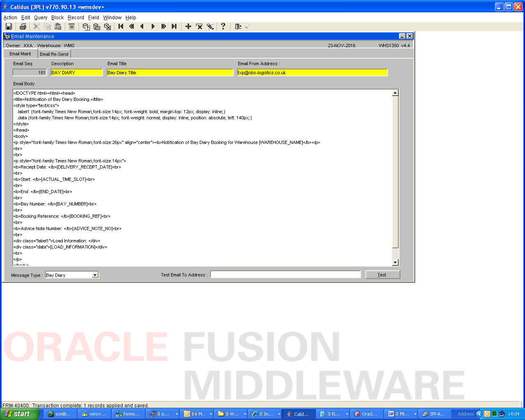Open the list of values icon
Image resolution: width=525 pixels, height=420 pixels.
[71, 26]
